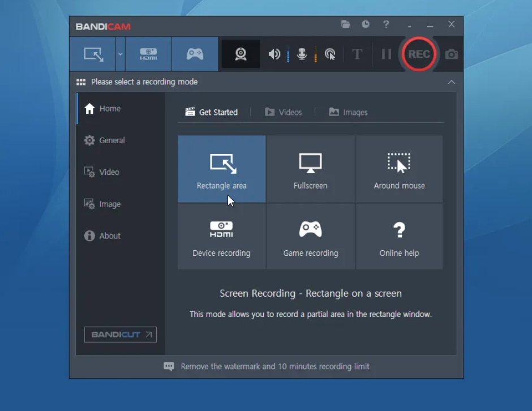The width and height of the screenshot is (532, 411).
Task: Toggle the microphone icon
Action: point(302,54)
